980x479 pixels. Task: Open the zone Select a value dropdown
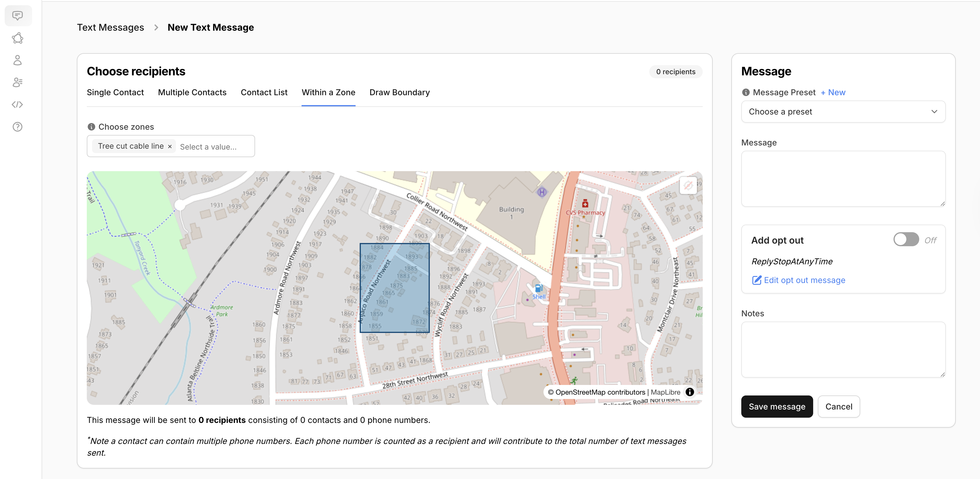coord(213,147)
